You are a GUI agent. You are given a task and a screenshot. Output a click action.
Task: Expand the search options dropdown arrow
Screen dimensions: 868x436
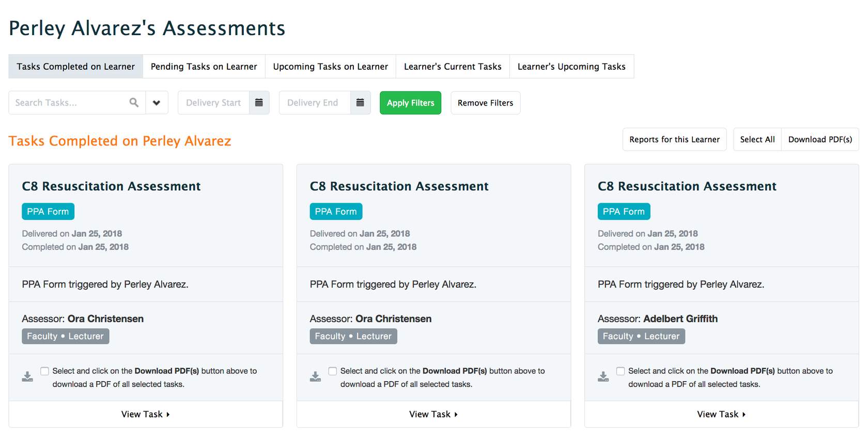[157, 102]
